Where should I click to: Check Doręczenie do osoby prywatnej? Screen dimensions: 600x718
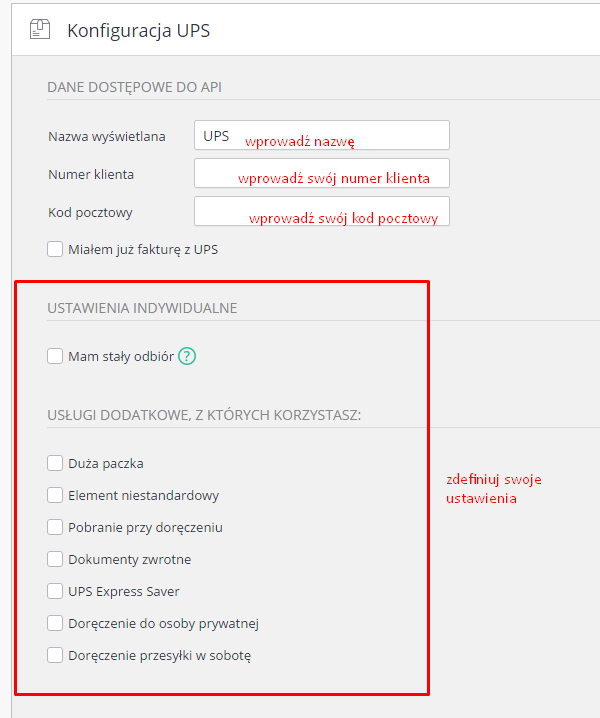[x=55, y=624]
